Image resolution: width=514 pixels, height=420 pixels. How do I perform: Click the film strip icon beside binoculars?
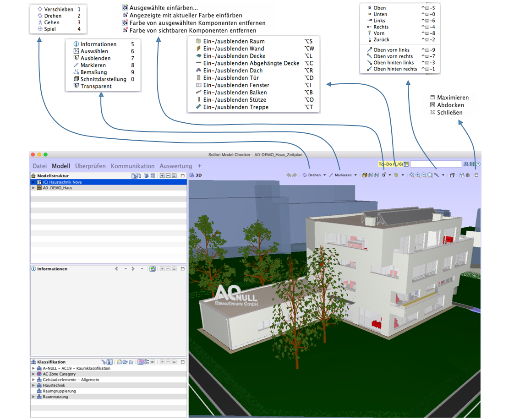click(472, 164)
